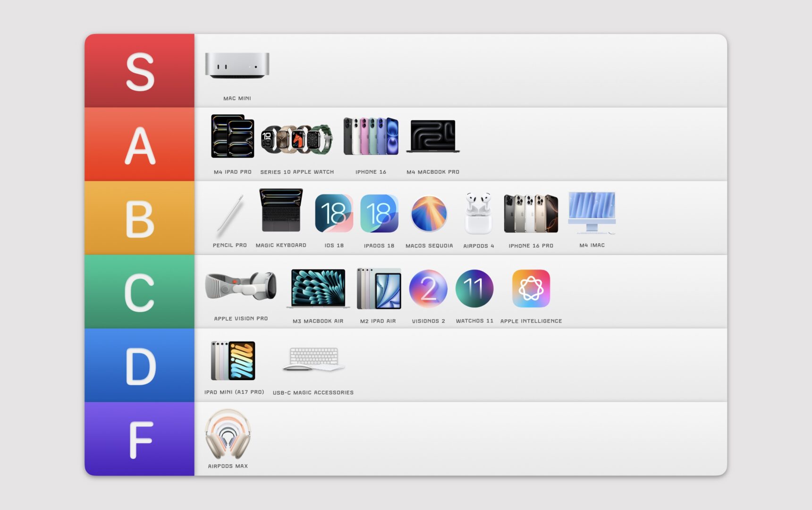Click the M4 MacBook Pro image
This screenshot has width=812, height=510.
[x=433, y=136]
